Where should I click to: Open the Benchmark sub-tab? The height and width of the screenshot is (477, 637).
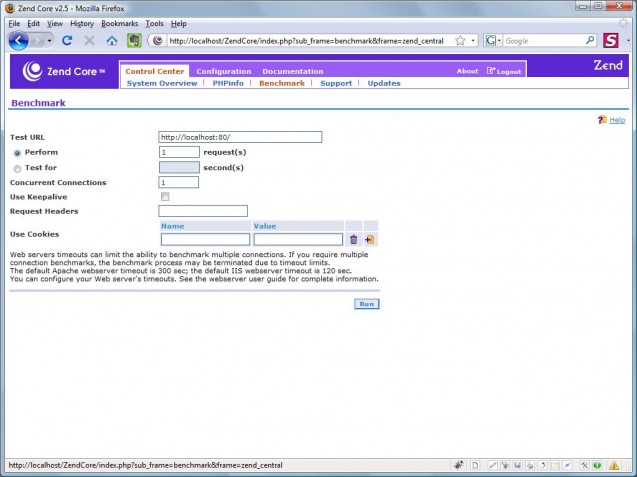282,83
